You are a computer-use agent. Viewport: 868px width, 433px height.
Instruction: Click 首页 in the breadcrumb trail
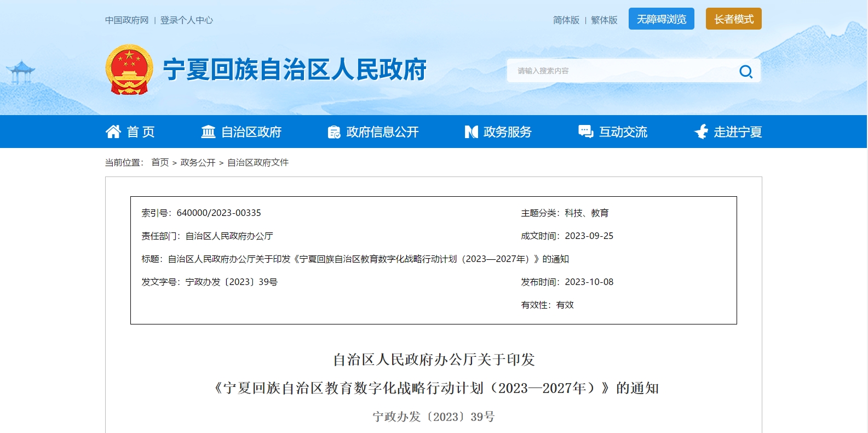tap(160, 163)
